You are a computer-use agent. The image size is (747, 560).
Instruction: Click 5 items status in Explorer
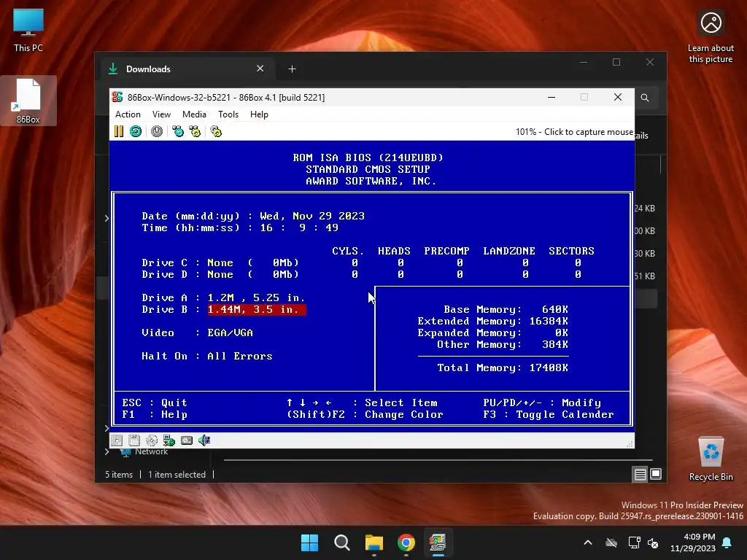tap(119, 475)
